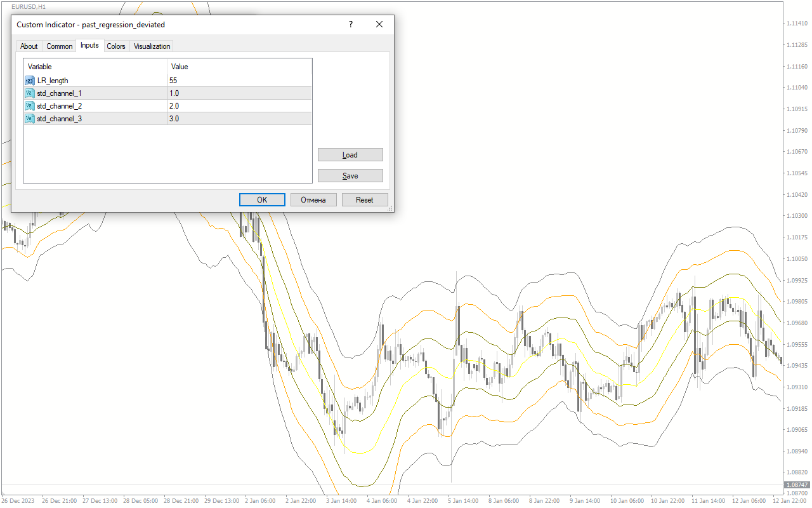Image resolution: width=812 pixels, height=508 pixels.
Task: Click the 10 Jan 06:00 time label
Action: pyautogui.click(x=626, y=500)
